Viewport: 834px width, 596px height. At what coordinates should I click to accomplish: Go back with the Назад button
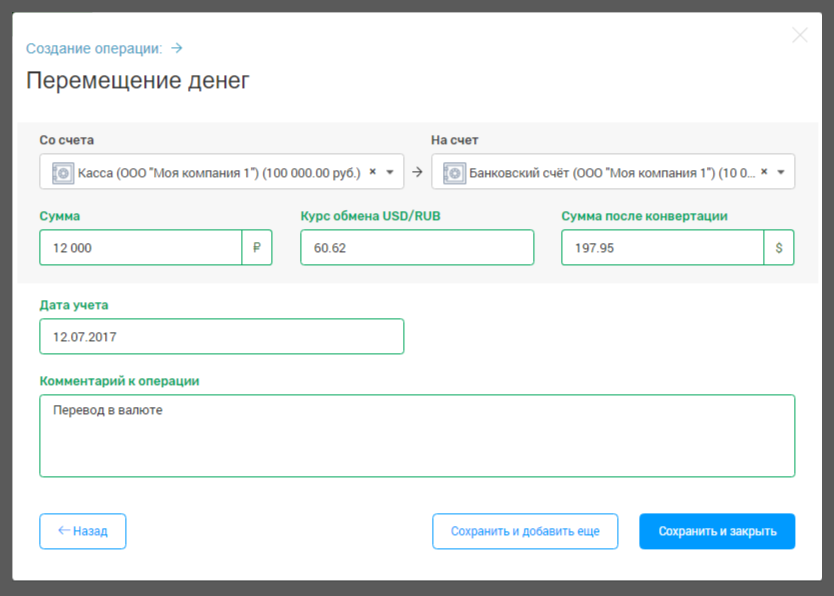point(83,532)
